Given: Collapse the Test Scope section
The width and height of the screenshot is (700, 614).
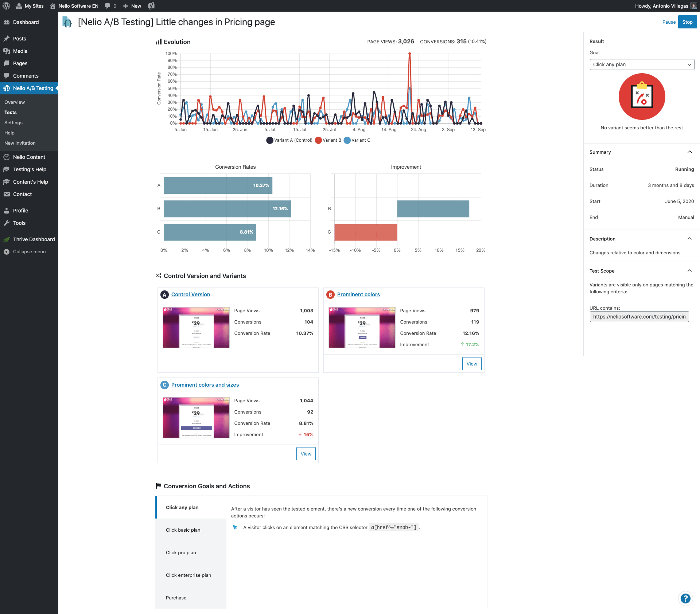Looking at the screenshot, I should (689, 271).
